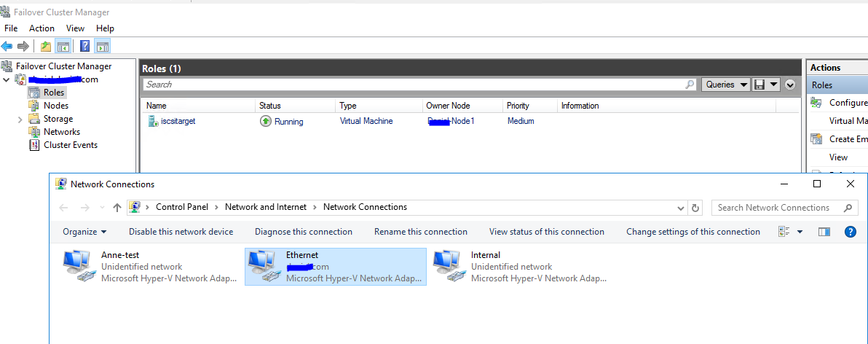This screenshot has height=344, width=868.
Task: Click the Network Connections Back arrow
Action: (63, 207)
